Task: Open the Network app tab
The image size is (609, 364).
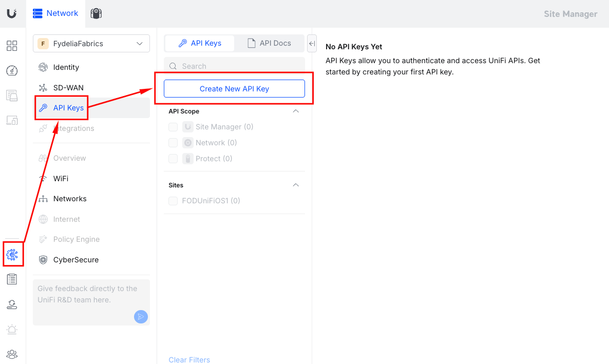Action: (x=55, y=13)
